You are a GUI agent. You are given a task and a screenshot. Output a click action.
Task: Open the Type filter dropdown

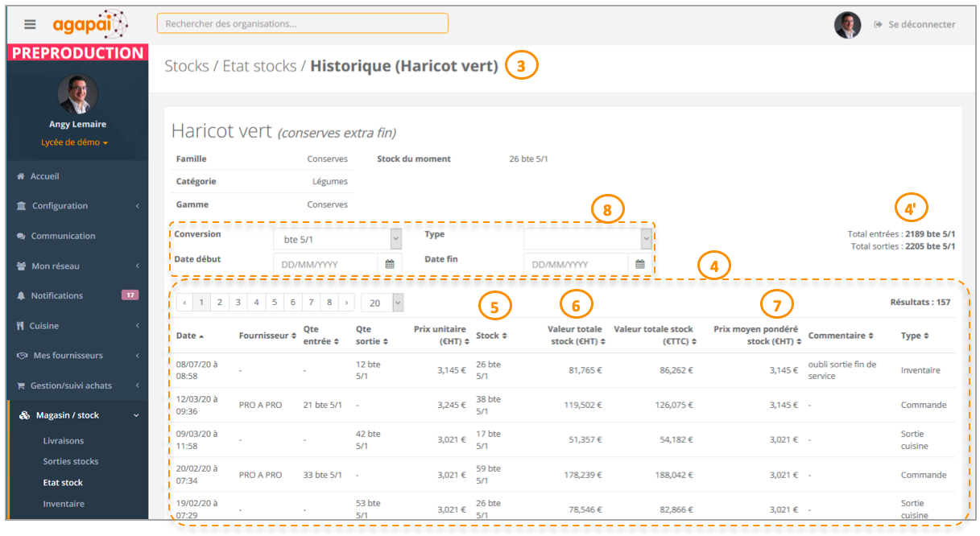click(x=588, y=238)
